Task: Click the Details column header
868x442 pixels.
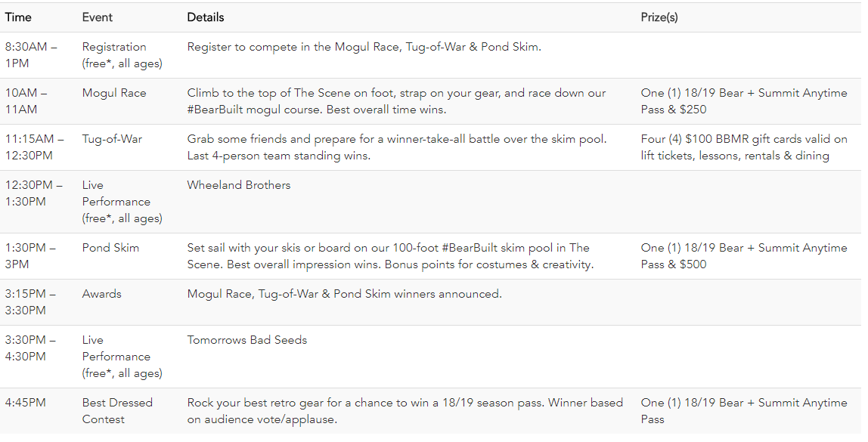Action: (x=206, y=17)
